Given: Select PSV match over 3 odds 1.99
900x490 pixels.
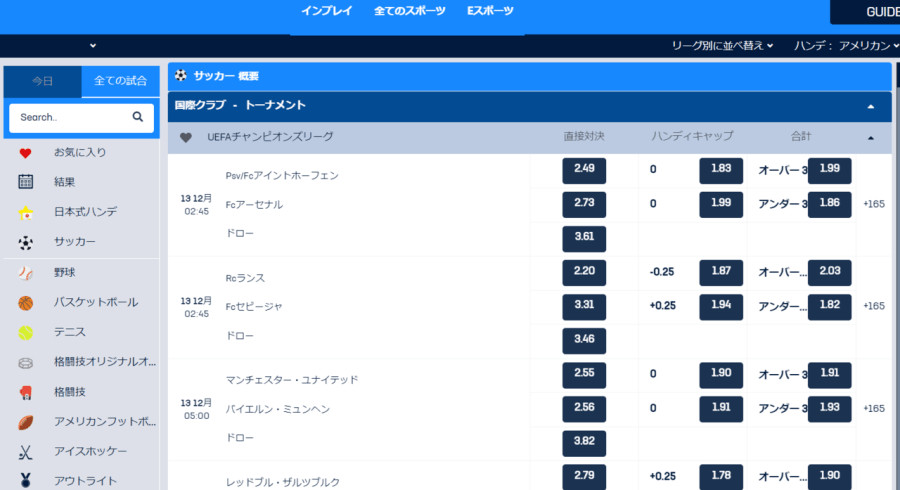Looking at the screenshot, I should tap(829, 170).
